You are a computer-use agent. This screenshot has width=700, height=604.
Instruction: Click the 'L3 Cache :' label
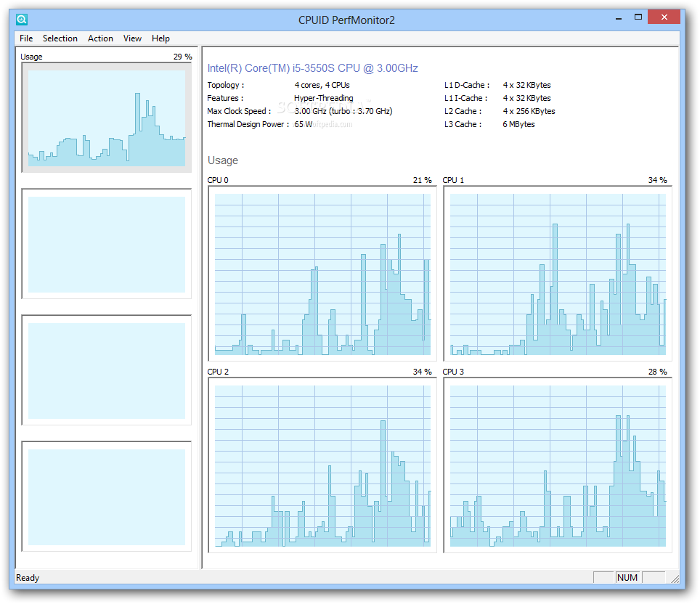click(463, 124)
